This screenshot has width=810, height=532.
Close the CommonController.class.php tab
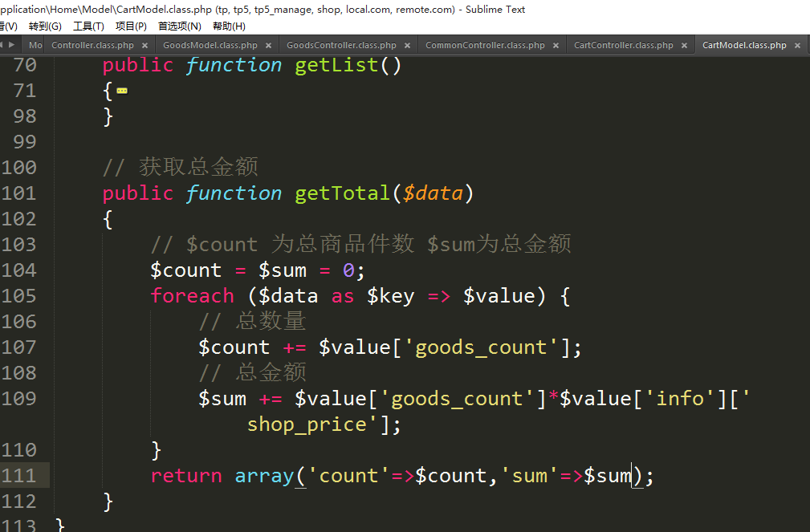pos(556,46)
